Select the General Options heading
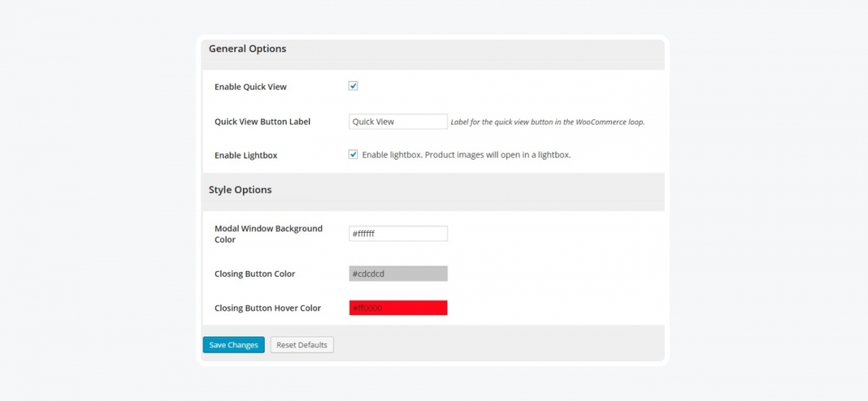Image resolution: width=868 pixels, height=401 pixels. [247, 49]
